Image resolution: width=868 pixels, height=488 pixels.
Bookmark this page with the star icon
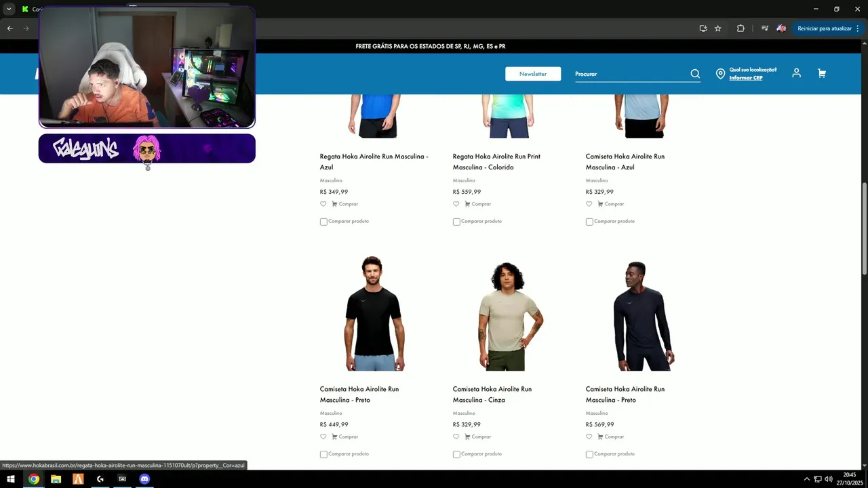coord(718,28)
